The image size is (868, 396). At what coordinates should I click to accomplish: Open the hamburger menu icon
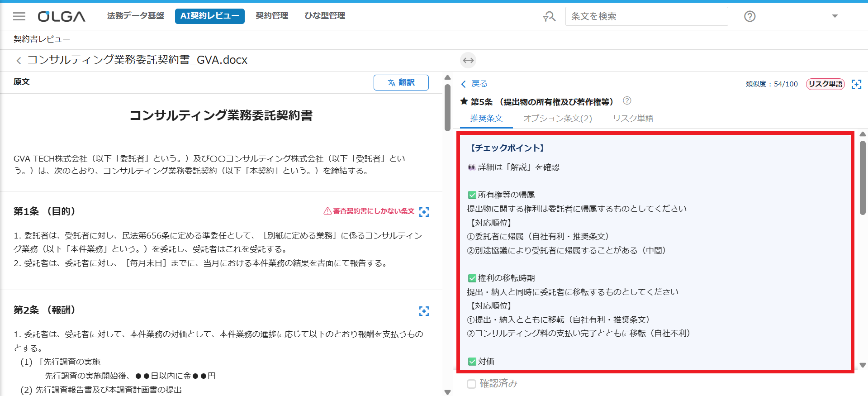click(19, 16)
